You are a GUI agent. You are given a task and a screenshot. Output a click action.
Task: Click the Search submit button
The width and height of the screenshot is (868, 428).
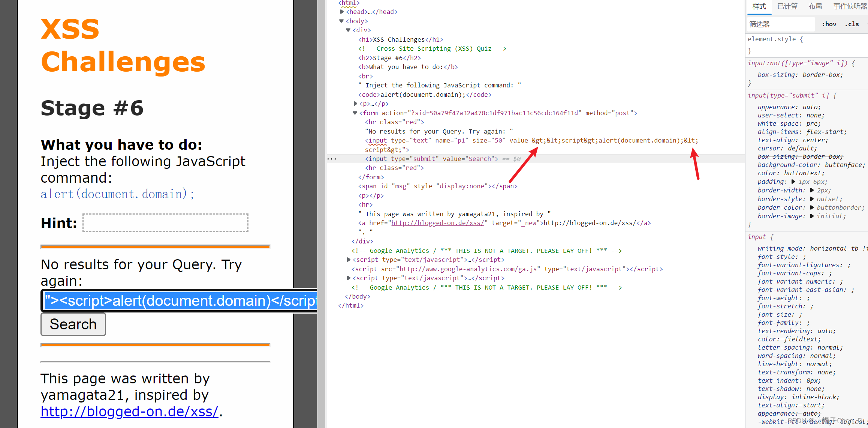(x=73, y=324)
